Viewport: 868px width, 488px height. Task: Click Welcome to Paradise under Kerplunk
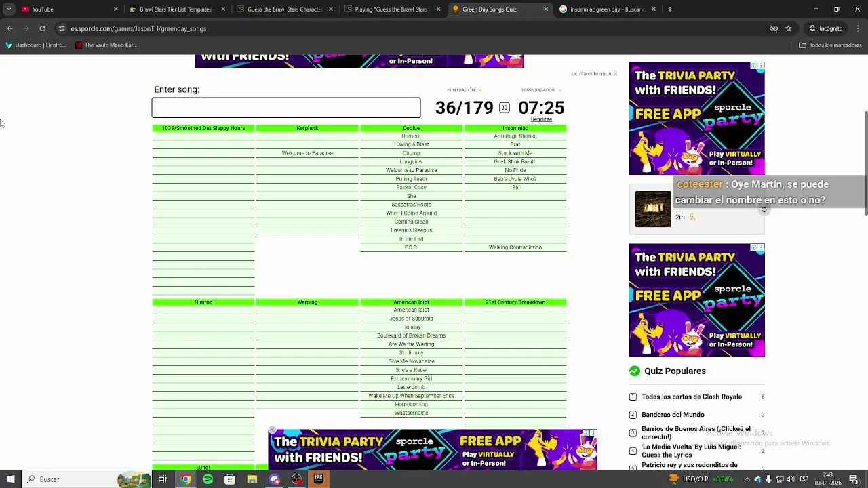[307, 153]
